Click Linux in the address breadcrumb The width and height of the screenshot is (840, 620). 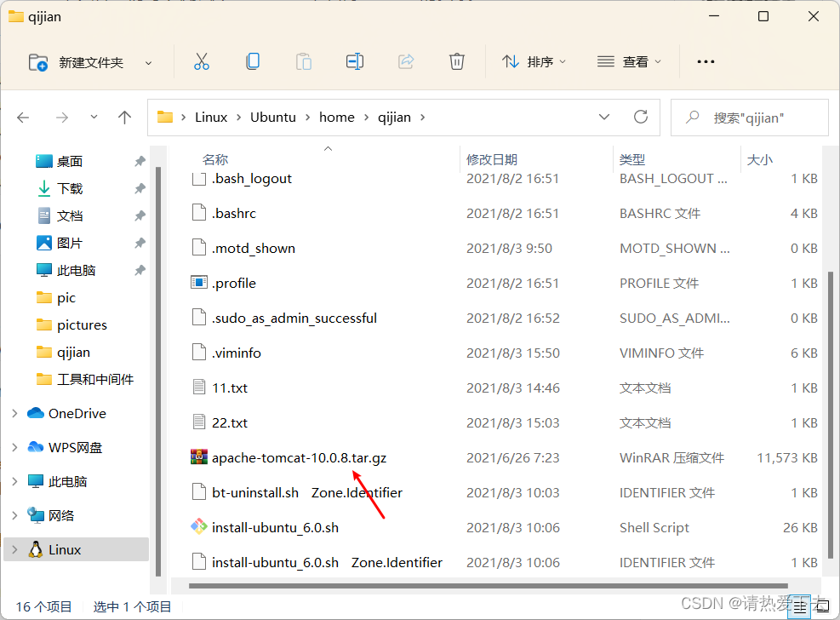click(x=211, y=118)
